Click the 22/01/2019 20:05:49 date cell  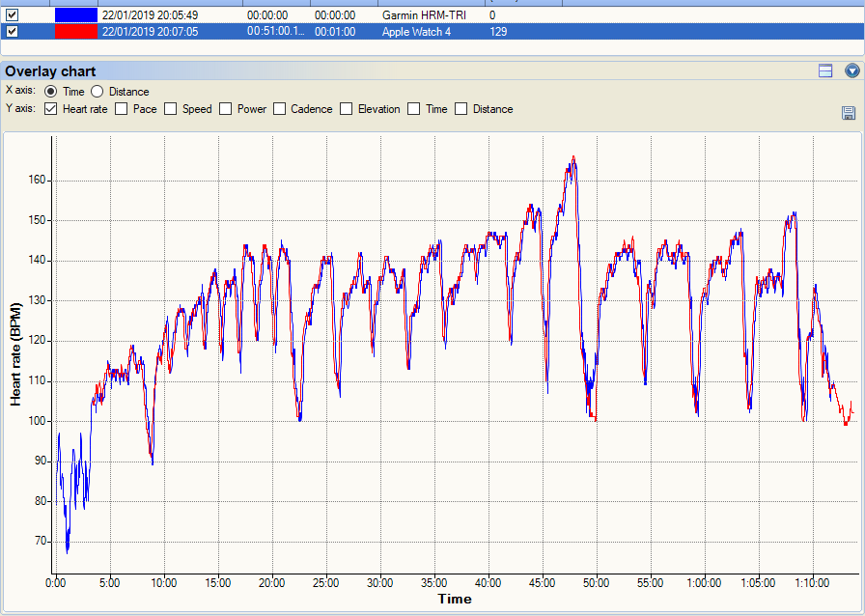click(150, 15)
